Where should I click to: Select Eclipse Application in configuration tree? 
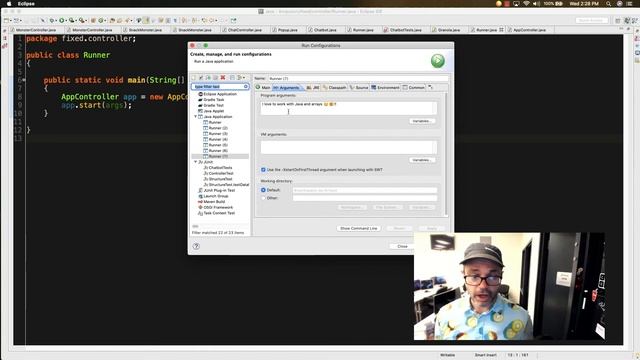(x=217, y=94)
